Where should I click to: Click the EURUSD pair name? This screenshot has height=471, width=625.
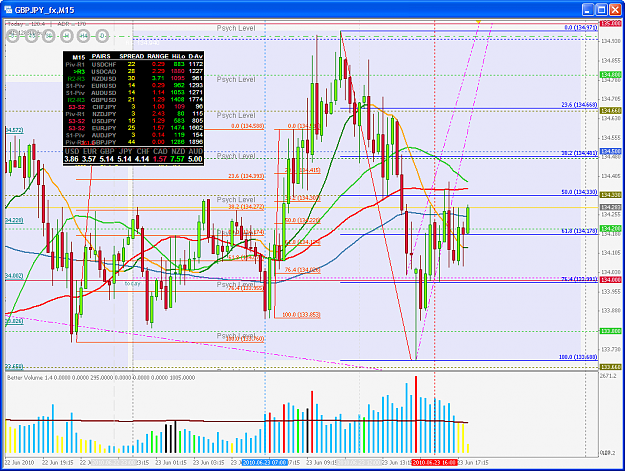(104, 86)
